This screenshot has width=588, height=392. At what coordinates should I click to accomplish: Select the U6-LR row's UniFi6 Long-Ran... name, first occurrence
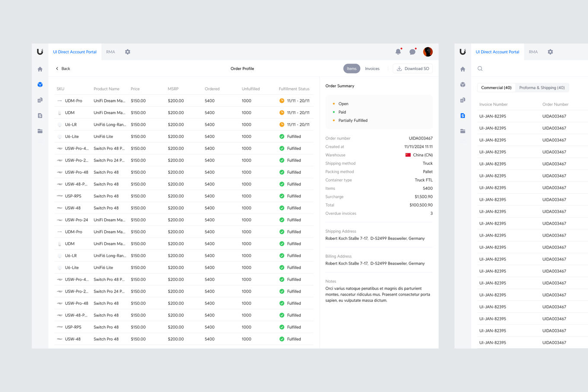[110, 124]
